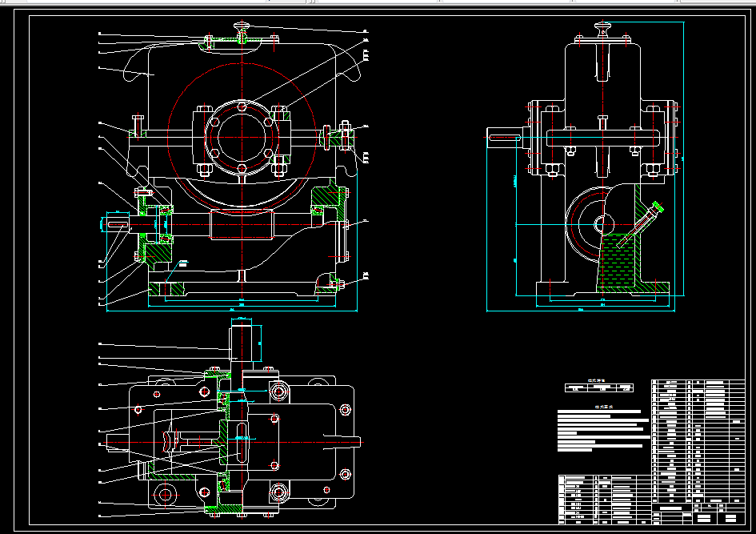This screenshot has height=534, width=756.
Task: Select the bearing cover circle at front view center
Action: click(242, 137)
